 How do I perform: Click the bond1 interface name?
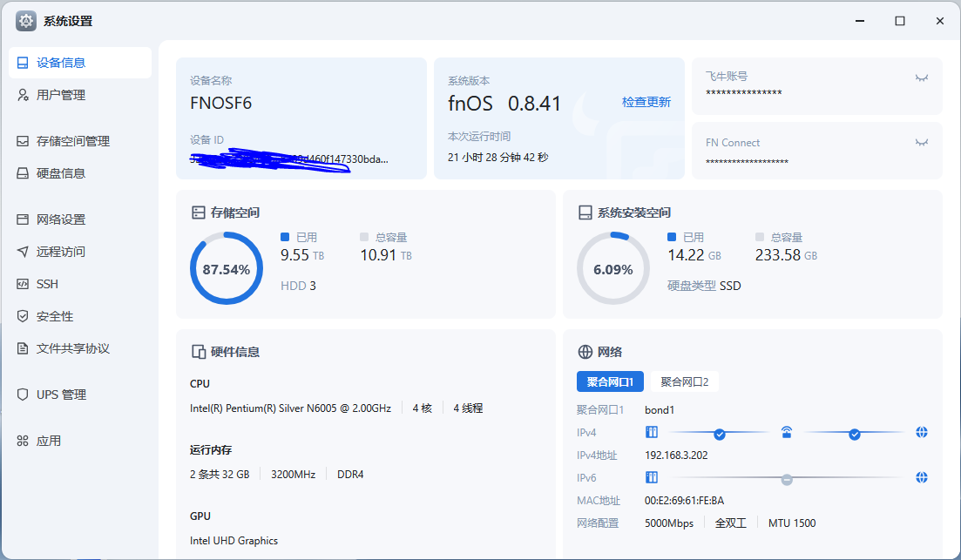pos(659,410)
